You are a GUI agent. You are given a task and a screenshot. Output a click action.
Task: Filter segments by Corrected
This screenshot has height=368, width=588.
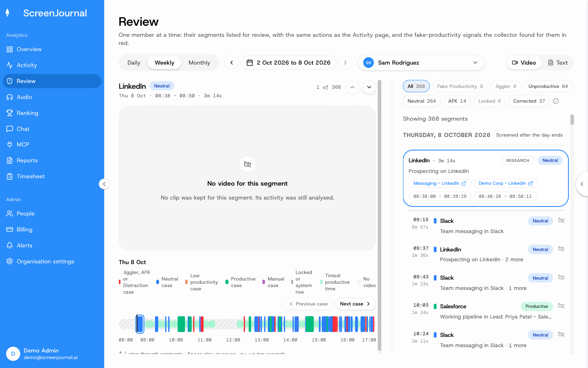[x=529, y=101]
